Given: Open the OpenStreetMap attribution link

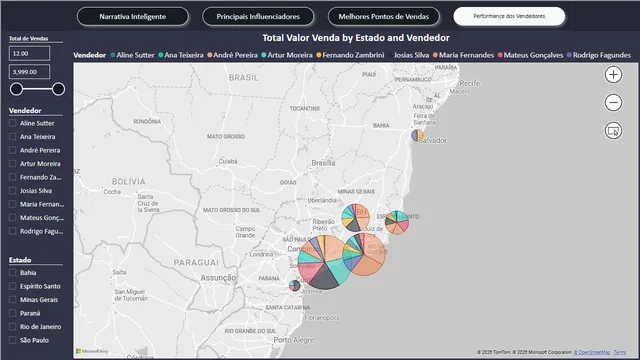Looking at the screenshot, I should coord(592,352).
